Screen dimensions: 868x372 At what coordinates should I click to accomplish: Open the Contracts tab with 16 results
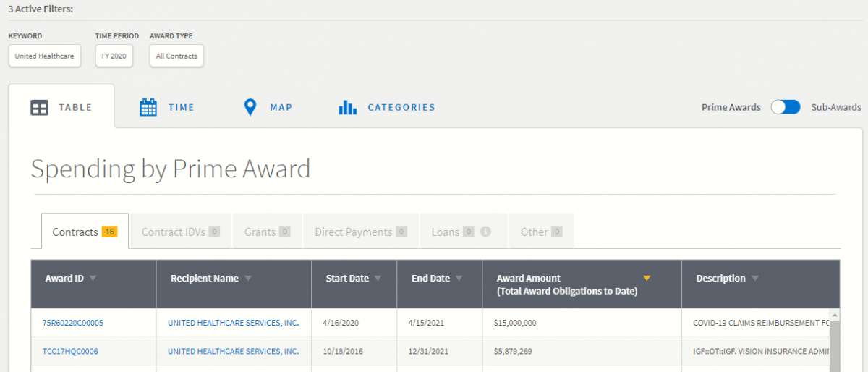click(85, 232)
